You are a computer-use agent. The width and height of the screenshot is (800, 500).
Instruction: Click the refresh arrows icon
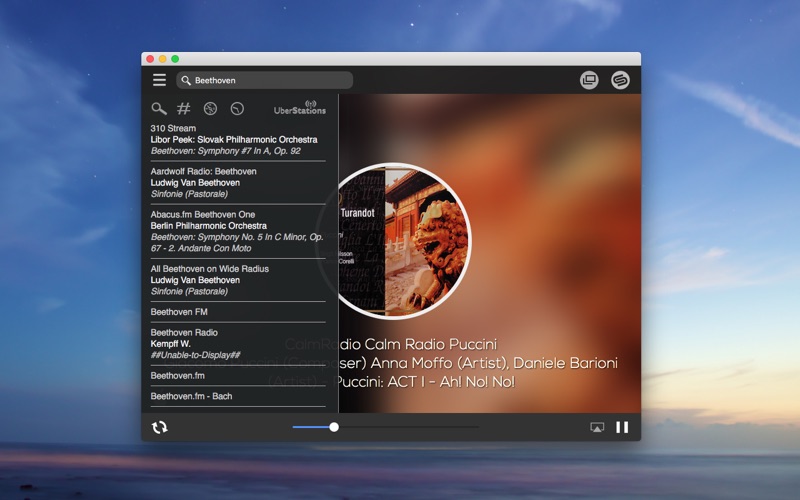pos(159,427)
